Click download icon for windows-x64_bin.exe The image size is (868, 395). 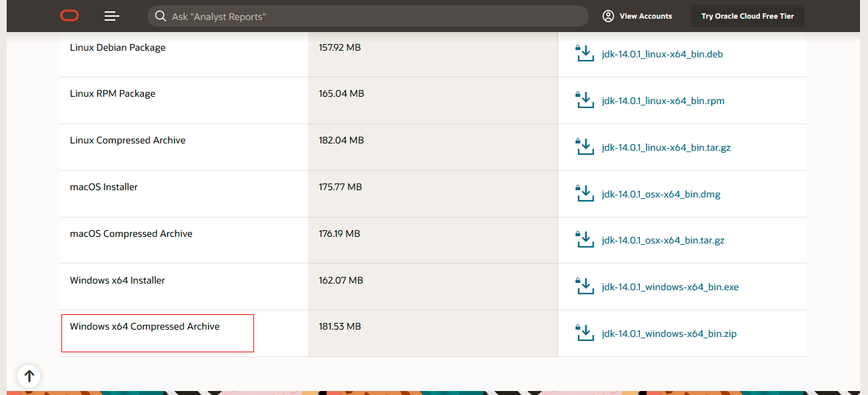584,286
